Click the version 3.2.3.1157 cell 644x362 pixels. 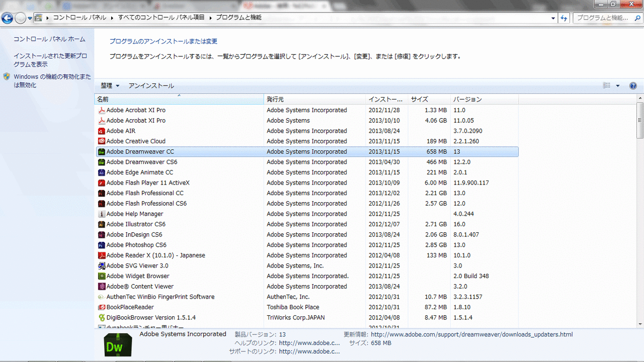[x=467, y=297]
